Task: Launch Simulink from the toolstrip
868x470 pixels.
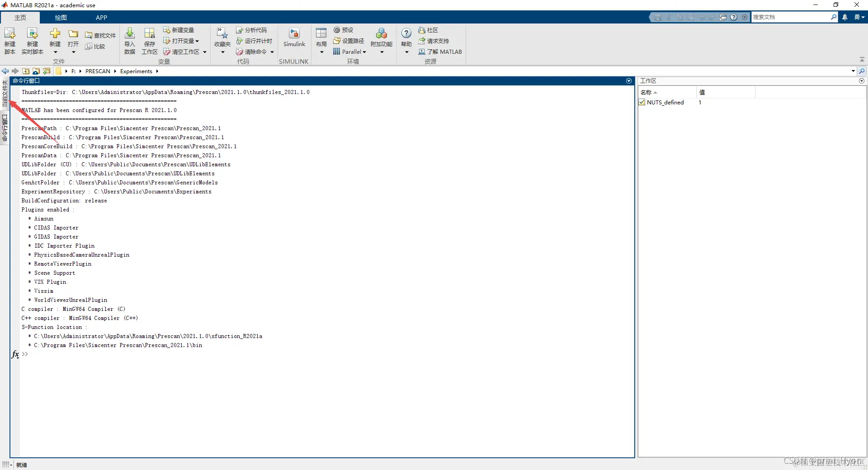Action: click(294, 38)
